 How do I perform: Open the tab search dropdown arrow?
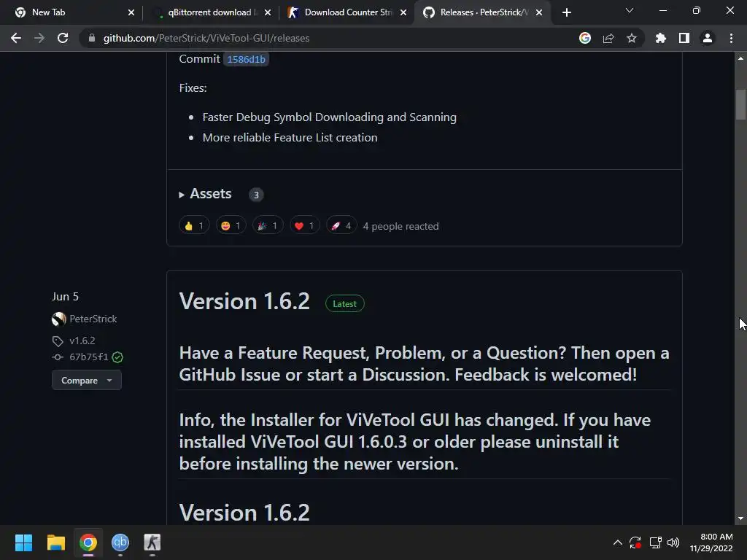630,10
